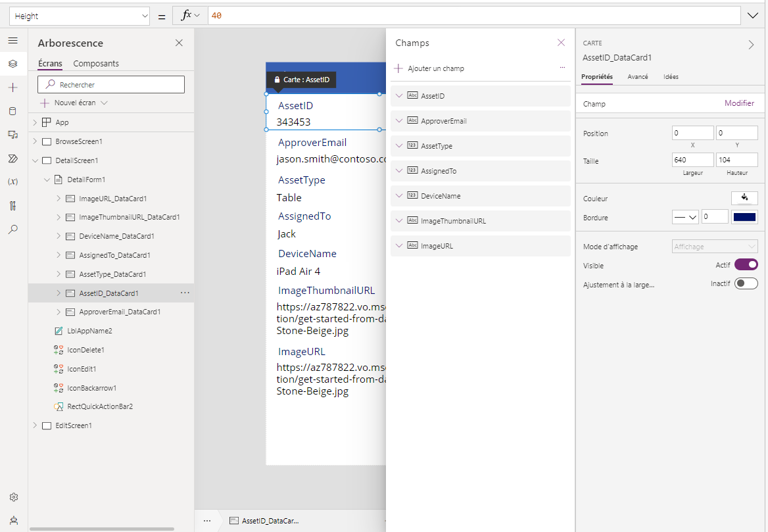Open the Mode d'affichage dropdown
The image size is (768, 532).
click(715, 247)
